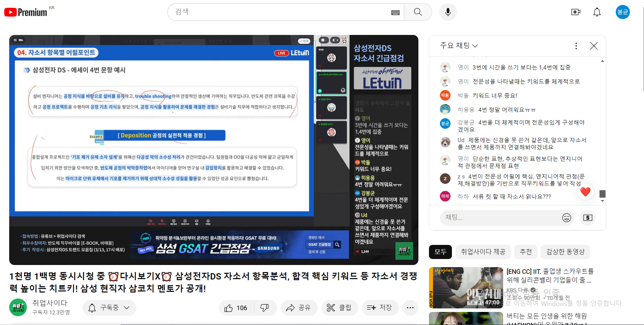Open the 구독중 subscription dropdown
Image resolution: width=644 pixels, height=325 pixels.
coord(109,308)
